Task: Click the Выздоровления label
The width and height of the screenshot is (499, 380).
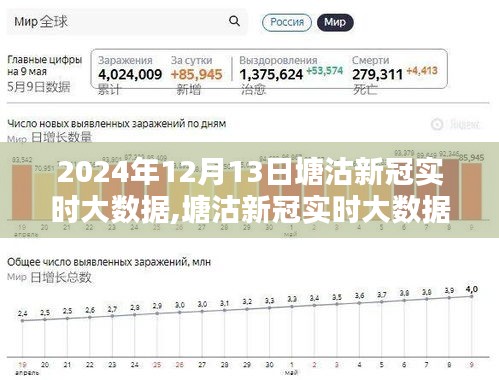Action: pos(278,60)
